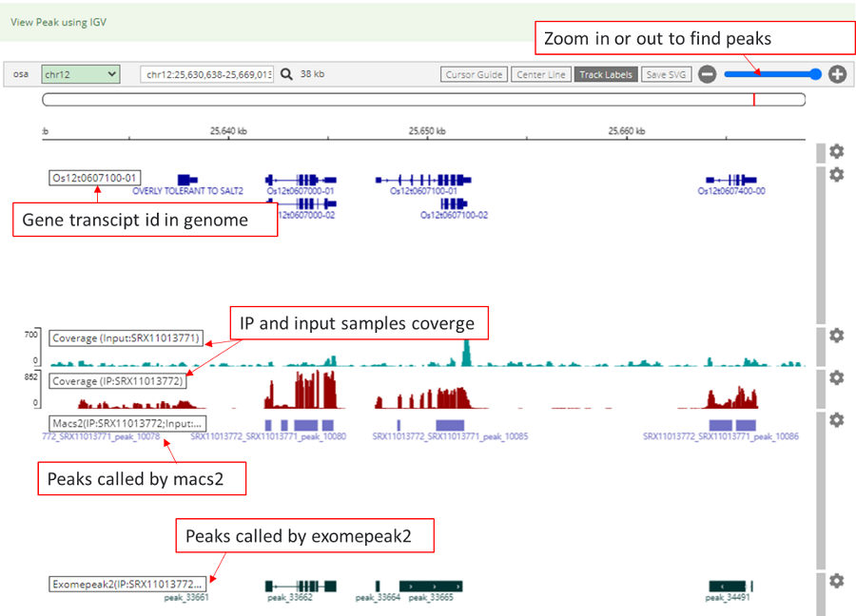Open gear settings for Exomepeak2 track
The width and height of the screenshot is (856, 616).
tap(836, 581)
